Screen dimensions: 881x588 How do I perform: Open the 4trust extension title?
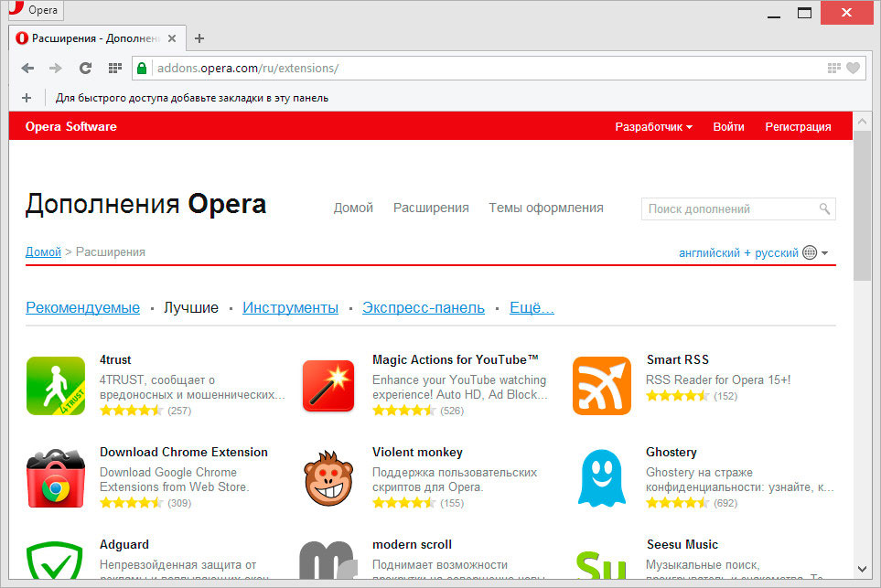[115, 359]
